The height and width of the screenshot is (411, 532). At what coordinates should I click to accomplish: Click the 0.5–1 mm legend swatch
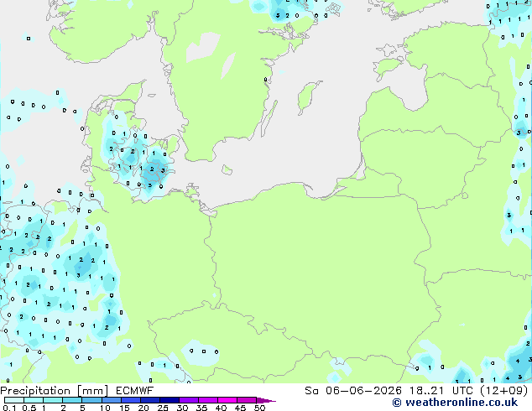[34, 400]
